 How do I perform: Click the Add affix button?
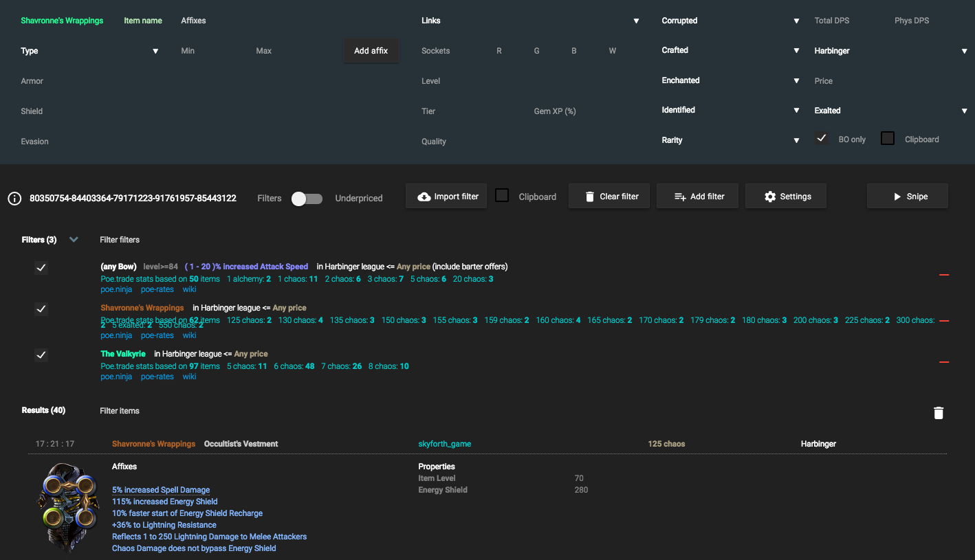[371, 51]
